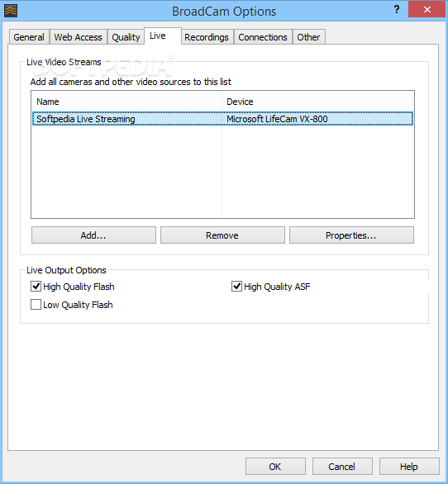Enable Low Quality Flash
Screen dimensions: 448x484
pos(36,304)
